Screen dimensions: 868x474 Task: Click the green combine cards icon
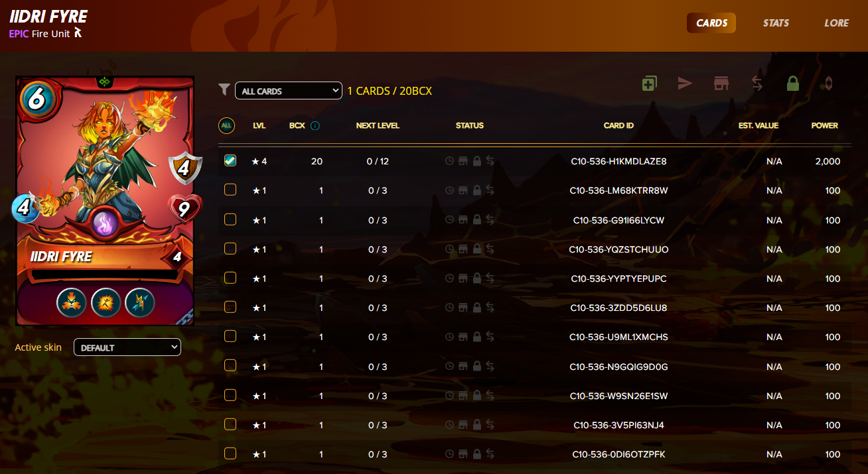point(650,84)
